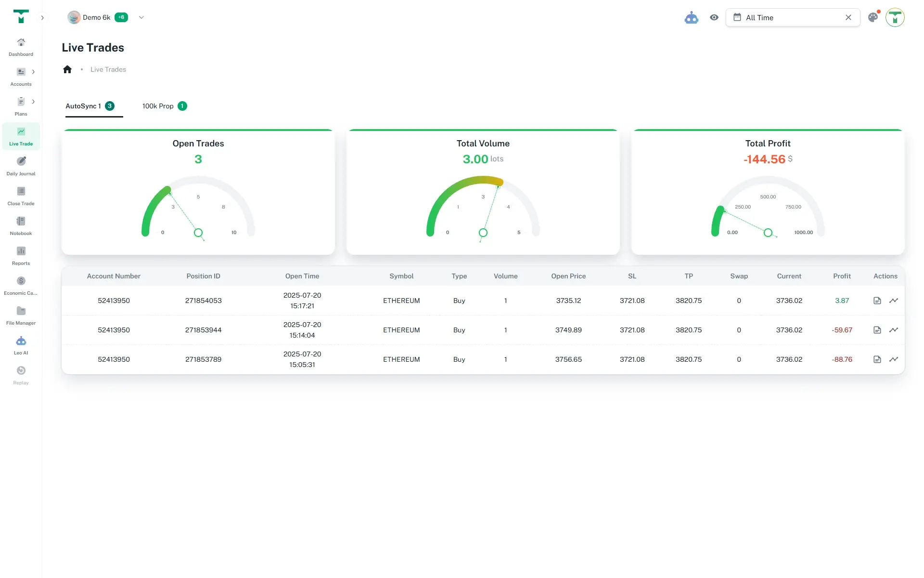Toggle visibility with the eye icon
924x578 pixels.
[714, 17]
